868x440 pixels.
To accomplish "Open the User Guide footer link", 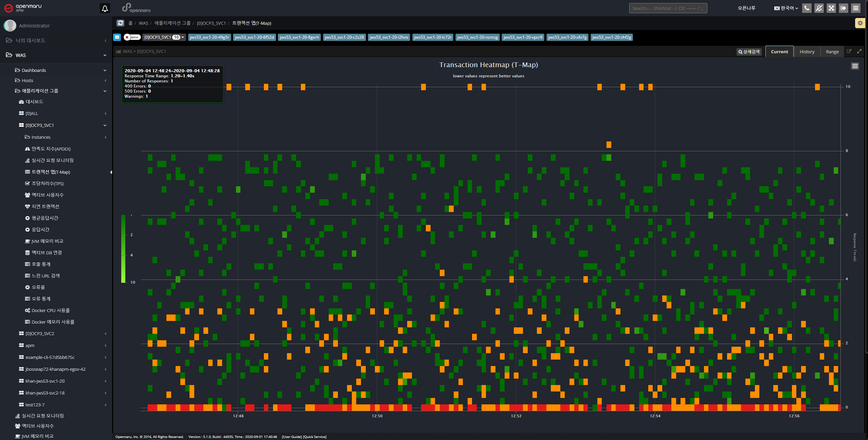I will pyautogui.click(x=292, y=437).
